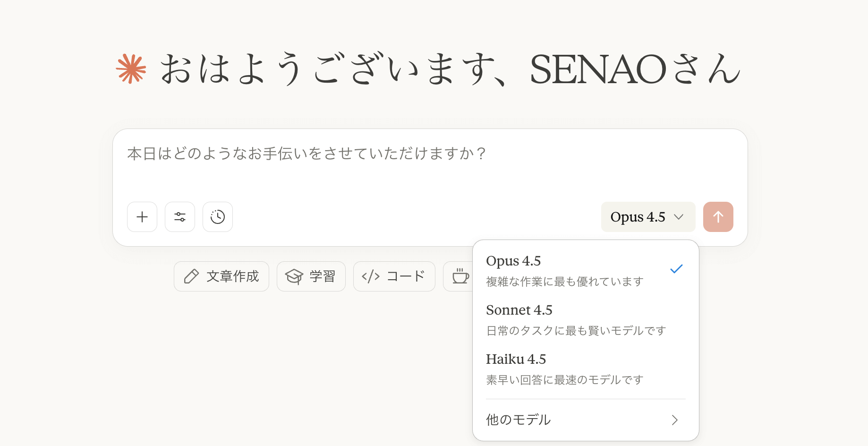Screen dimensions: 868x446
Task: Expand the 他のモデル submenu chevron
Action: click(x=675, y=420)
